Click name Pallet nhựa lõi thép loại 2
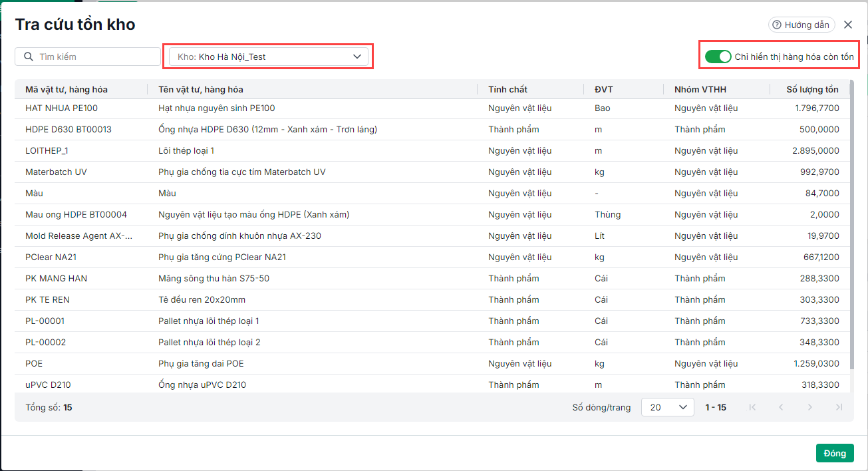This screenshot has height=471, width=868. 210,342
